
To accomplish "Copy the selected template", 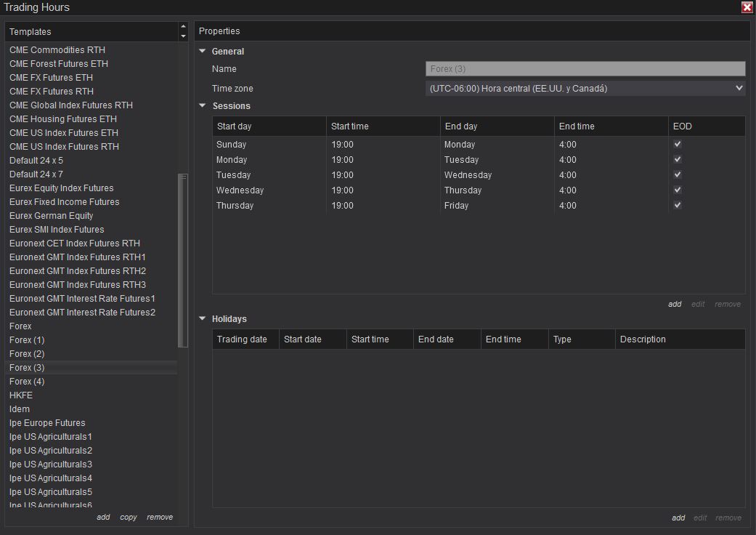I will (x=129, y=518).
